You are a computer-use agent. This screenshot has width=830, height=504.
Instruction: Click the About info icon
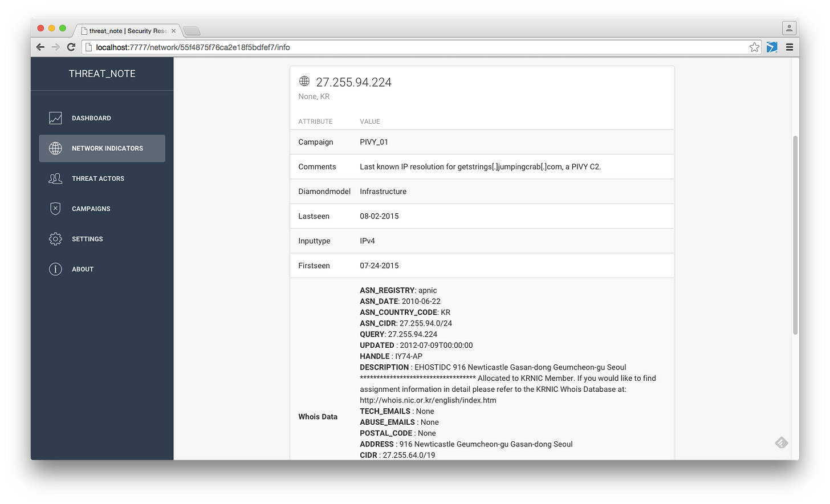click(x=55, y=269)
